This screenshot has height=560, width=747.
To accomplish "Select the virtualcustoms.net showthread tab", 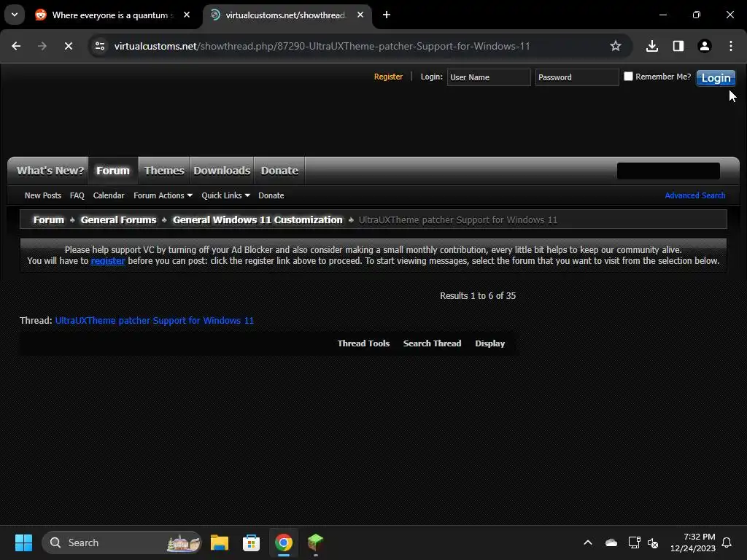I will (x=285, y=15).
